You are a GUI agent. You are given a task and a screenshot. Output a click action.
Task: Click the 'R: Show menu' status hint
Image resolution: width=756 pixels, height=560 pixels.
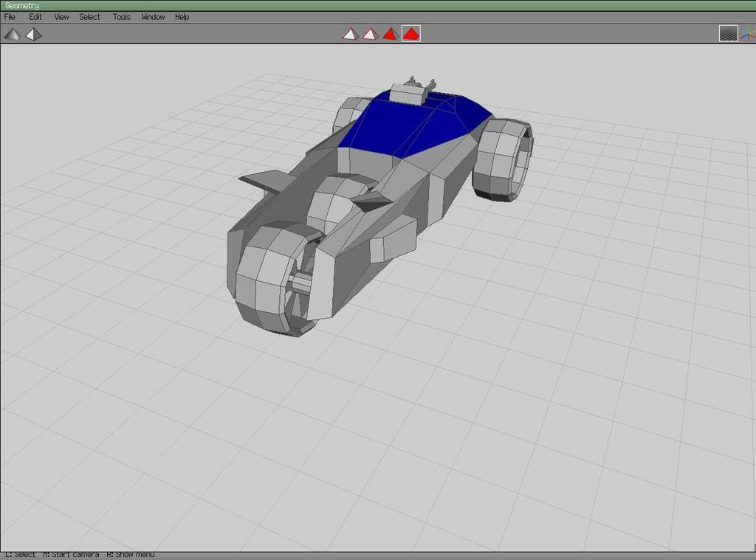[x=131, y=555]
